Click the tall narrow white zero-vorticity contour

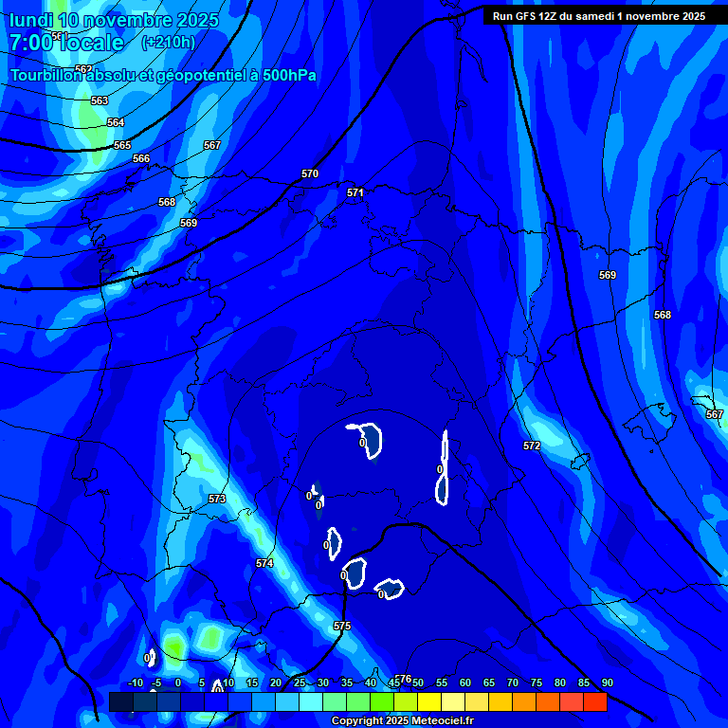point(443,466)
